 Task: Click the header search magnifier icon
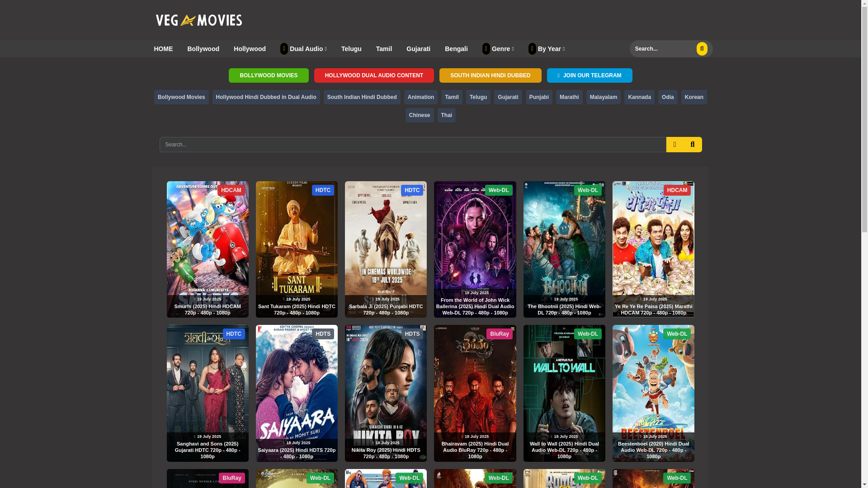pos(702,49)
